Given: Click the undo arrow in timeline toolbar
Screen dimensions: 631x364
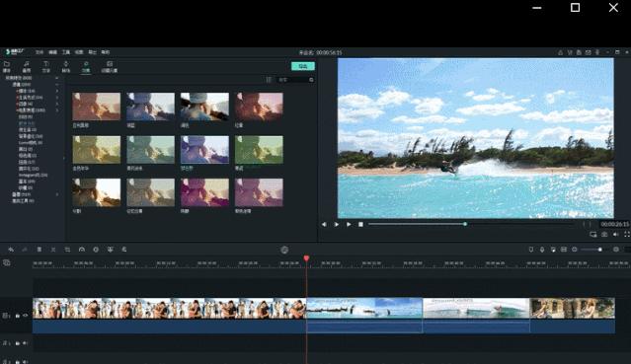Looking at the screenshot, I should [x=11, y=250].
